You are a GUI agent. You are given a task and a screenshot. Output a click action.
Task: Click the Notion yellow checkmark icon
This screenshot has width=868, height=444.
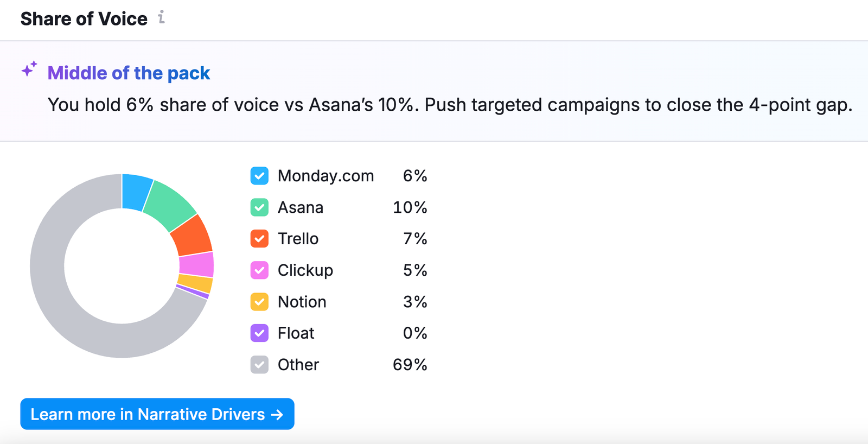259,302
